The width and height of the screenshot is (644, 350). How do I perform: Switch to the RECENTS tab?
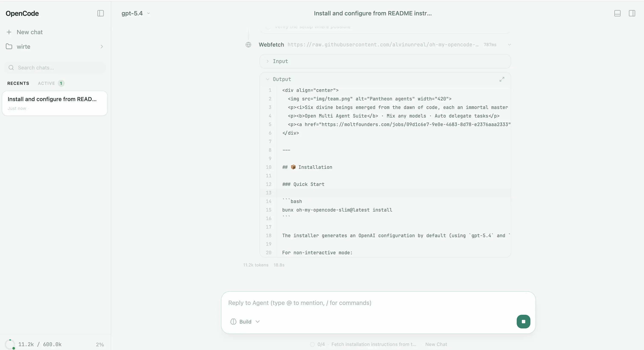[x=18, y=83]
